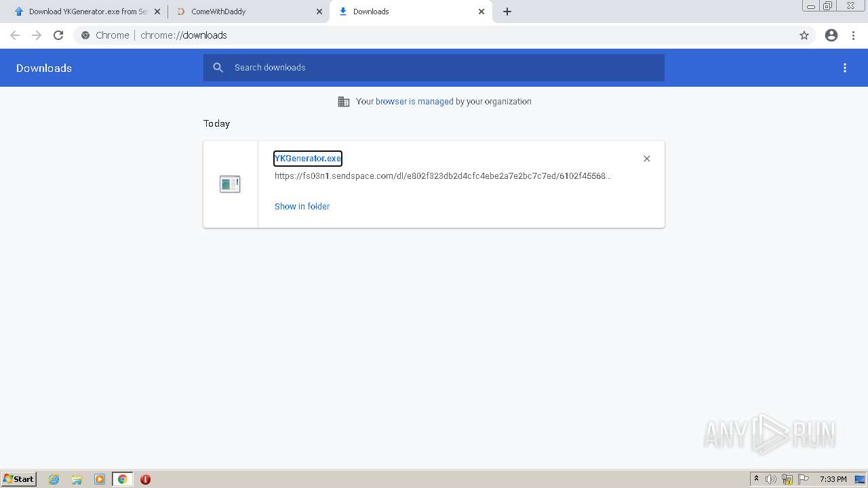Close the Download YKGenerator.exe sendspace tab
868x488 pixels.
pos(157,12)
